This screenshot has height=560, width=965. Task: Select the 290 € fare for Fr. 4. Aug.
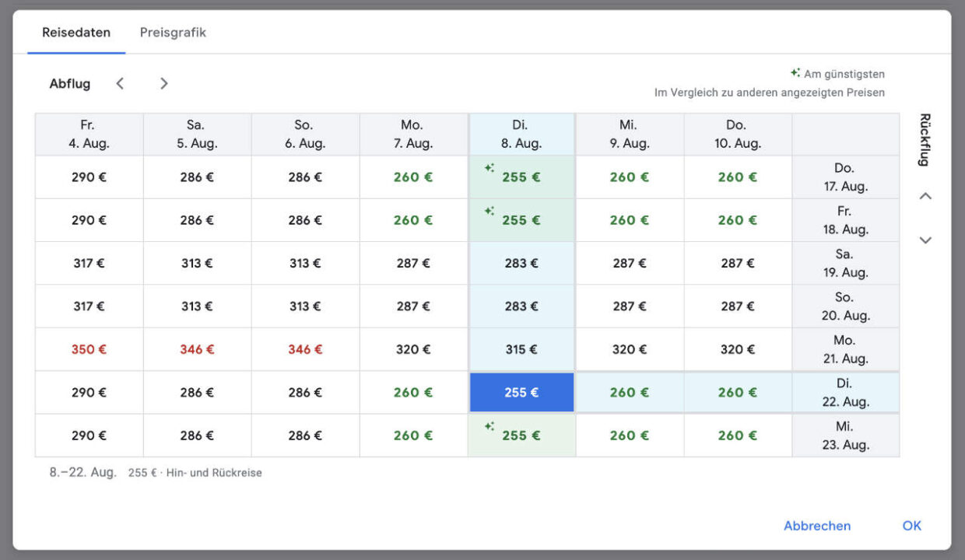88,177
